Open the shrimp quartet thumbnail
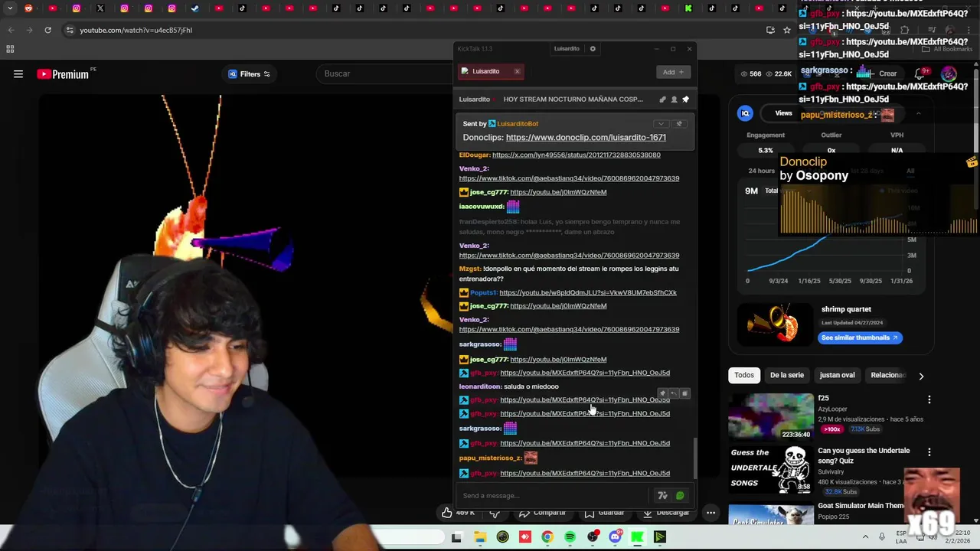This screenshot has width=980, height=551. (774, 324)
